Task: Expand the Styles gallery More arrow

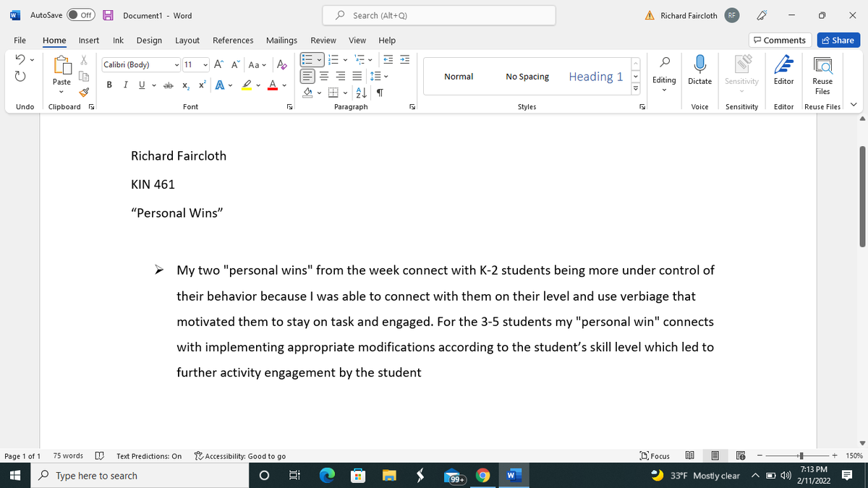Action: (635, 88)
